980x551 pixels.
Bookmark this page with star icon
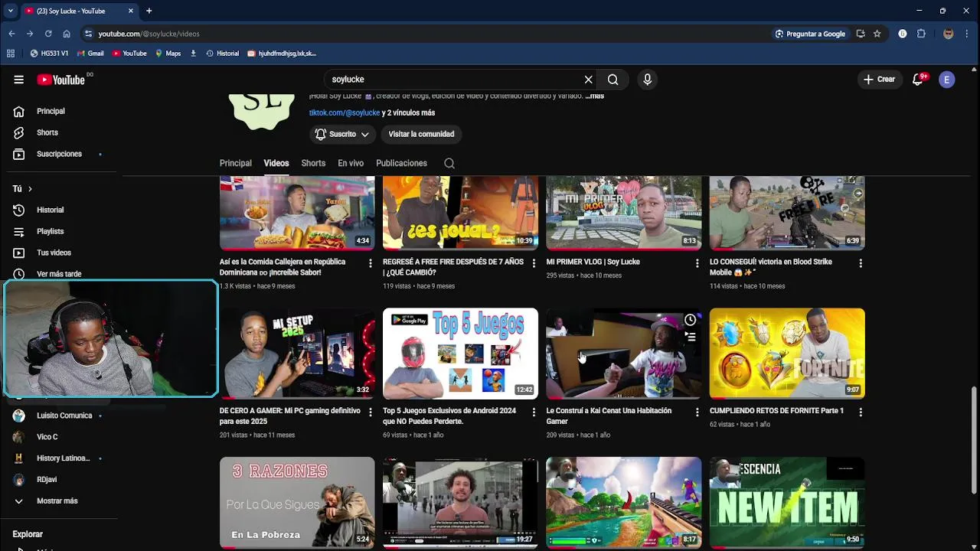click(x=877, y=34)
